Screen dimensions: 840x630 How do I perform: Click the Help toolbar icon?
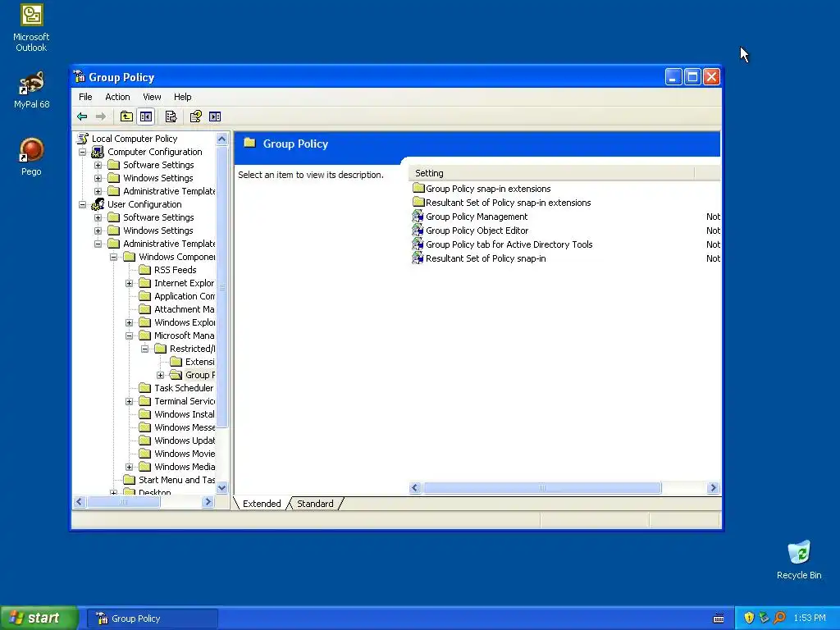(x=195, y=116)
